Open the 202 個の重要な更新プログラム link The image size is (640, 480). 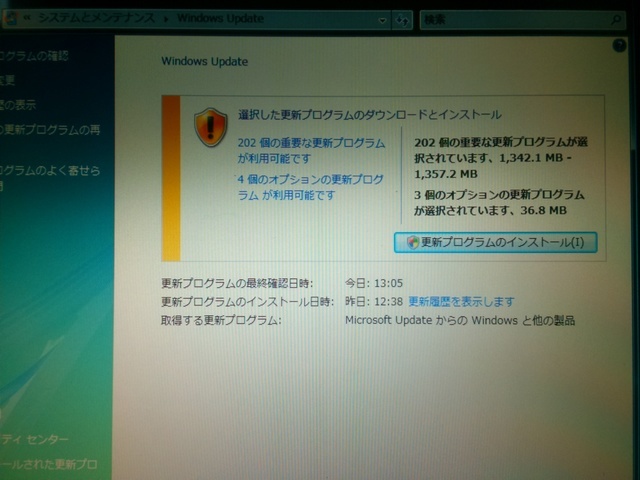311,151
